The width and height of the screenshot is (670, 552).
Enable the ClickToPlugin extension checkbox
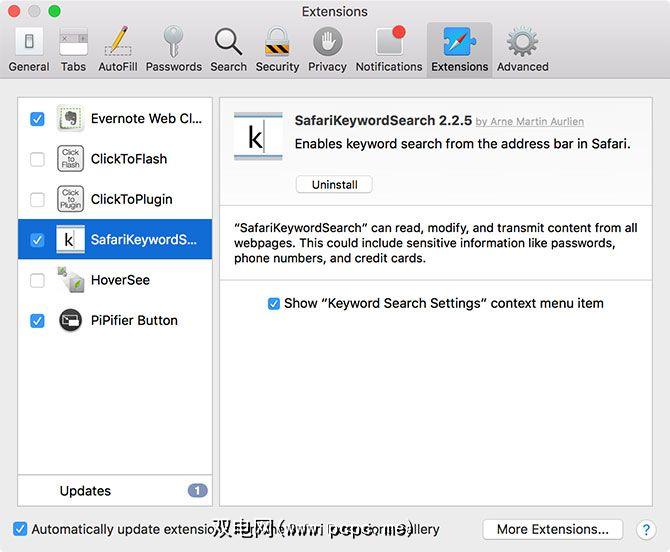tap(37, 200)
